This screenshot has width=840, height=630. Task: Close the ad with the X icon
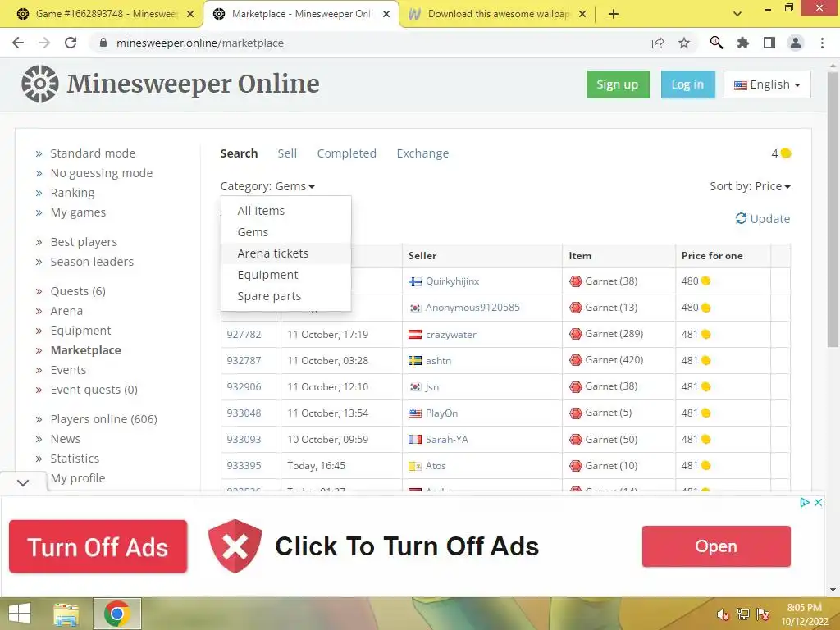818,502
